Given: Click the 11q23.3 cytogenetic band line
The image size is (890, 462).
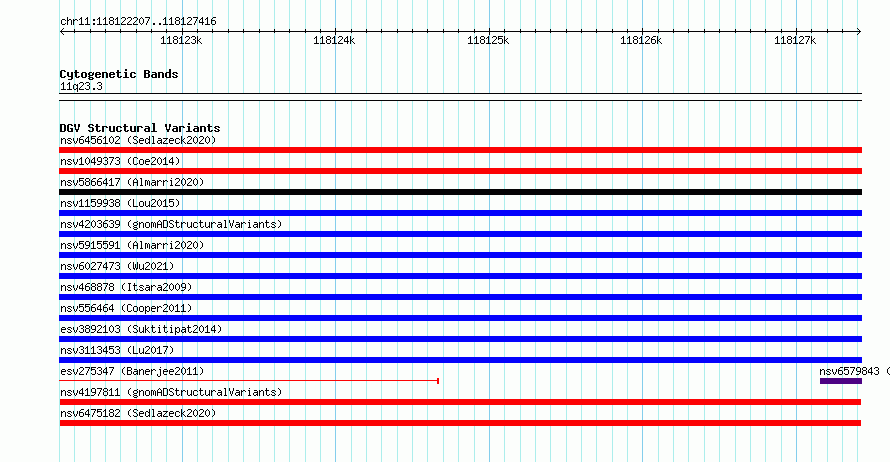Looking at the screenshot, I should pyautogui.click(x=460, y=97).
